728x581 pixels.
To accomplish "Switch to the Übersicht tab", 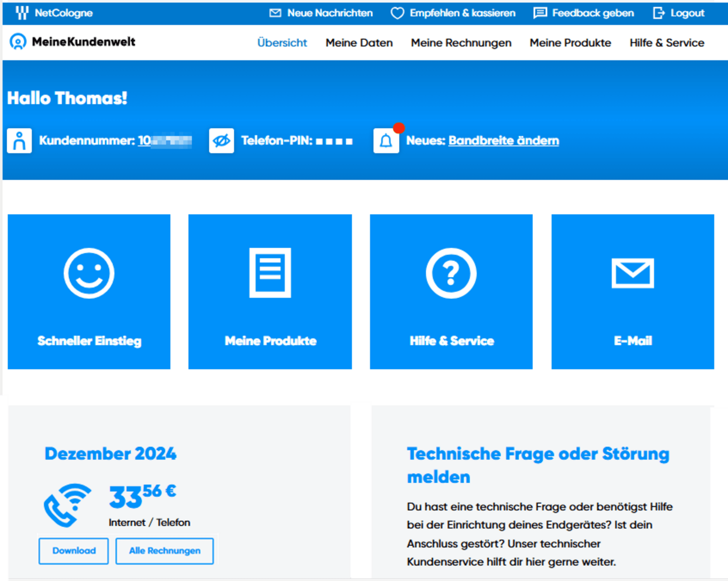I will (x=282, y=42).
